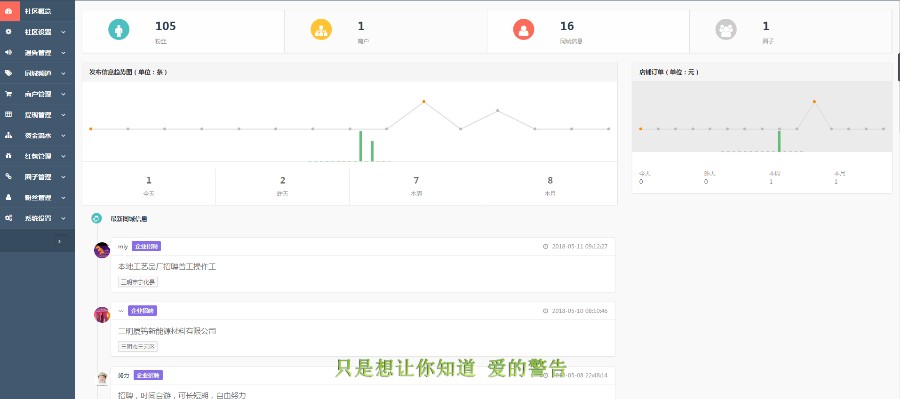900x399 pixels.
Task: Click the teal refresh icon above the info feed
Action: [x=96, y=218]
